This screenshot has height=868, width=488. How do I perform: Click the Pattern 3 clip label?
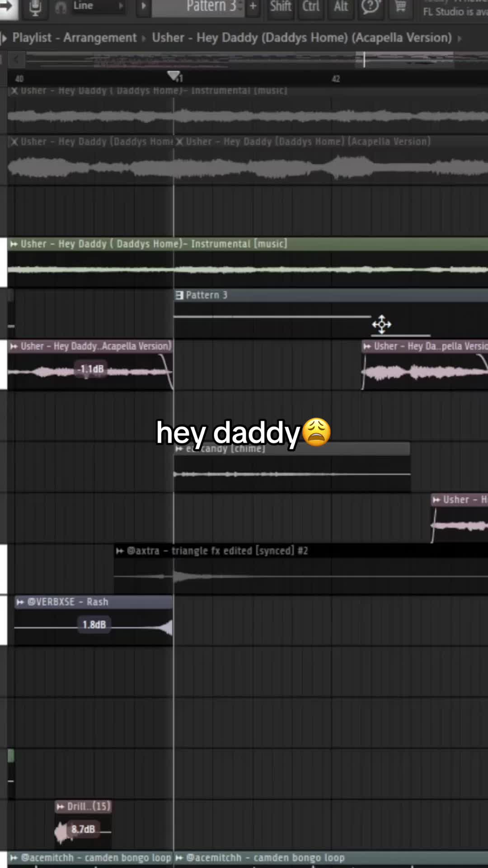(x=206, y=295)
